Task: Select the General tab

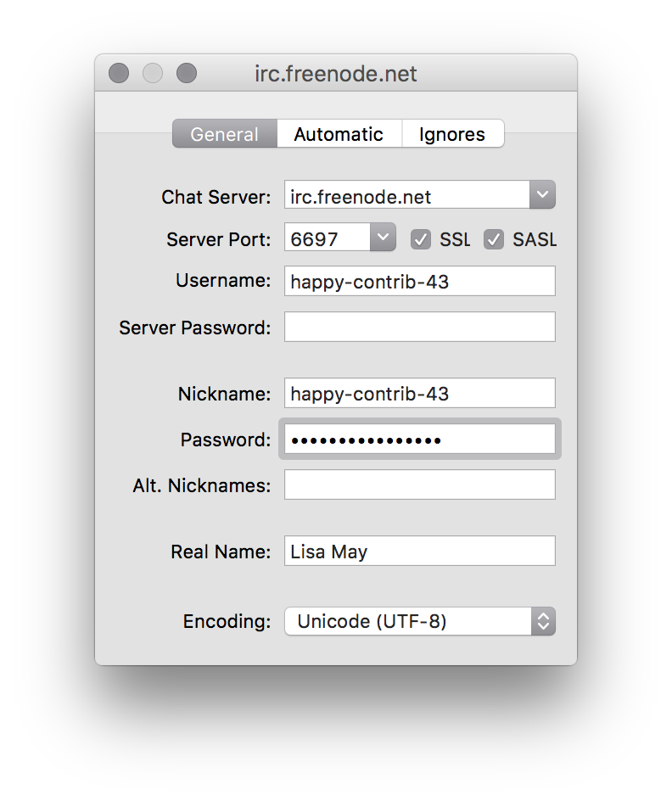Action: (225, 134)
